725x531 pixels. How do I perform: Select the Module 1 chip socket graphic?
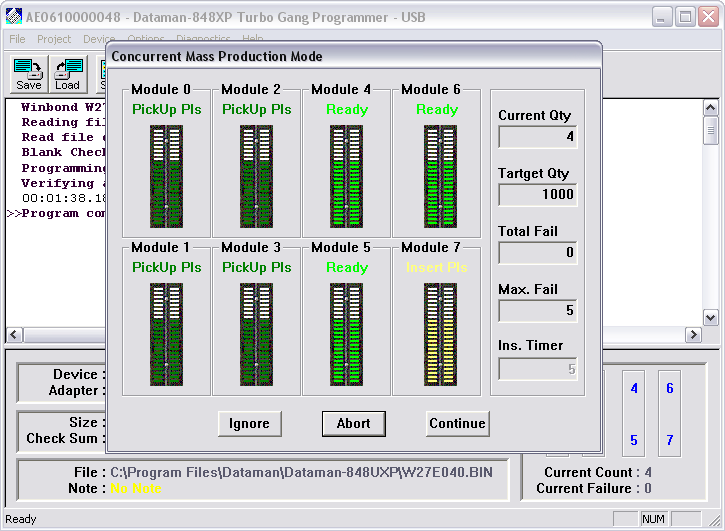166,334
